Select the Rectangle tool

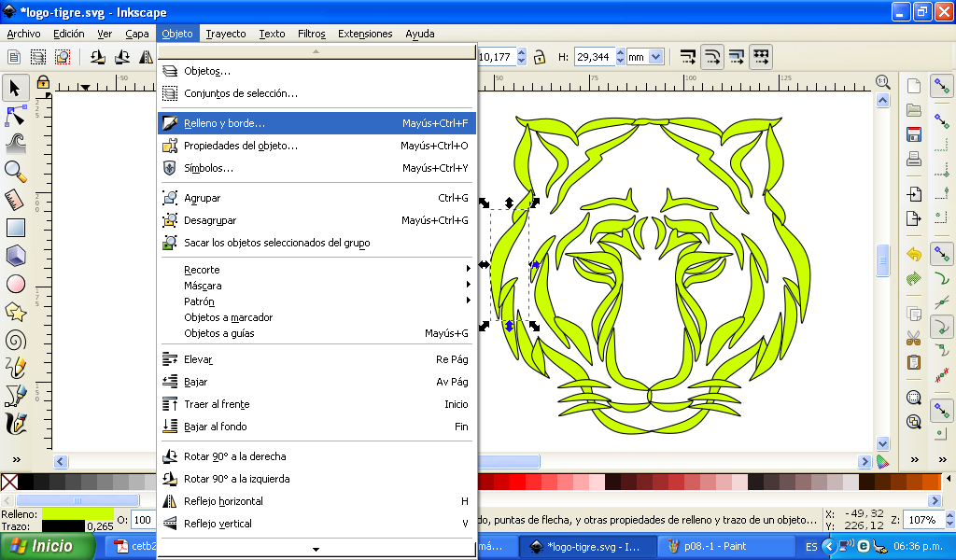[x=15, y=228]
